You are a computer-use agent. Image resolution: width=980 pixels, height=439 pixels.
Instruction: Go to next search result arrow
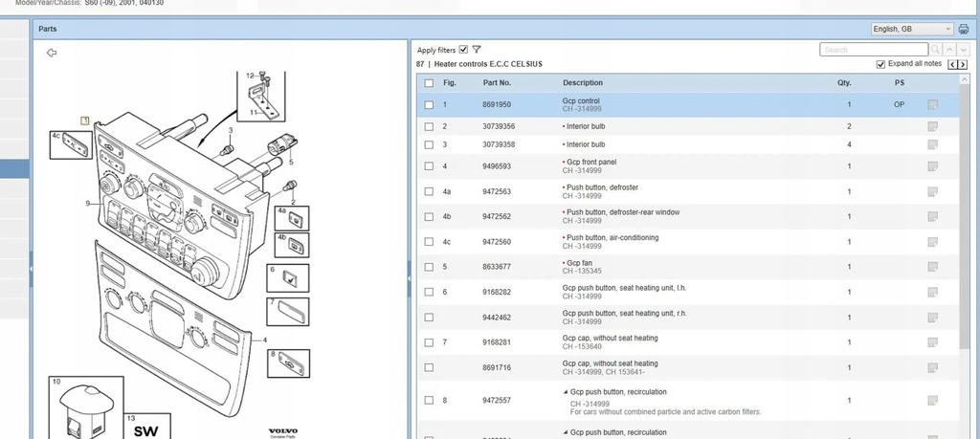(963, 50)
